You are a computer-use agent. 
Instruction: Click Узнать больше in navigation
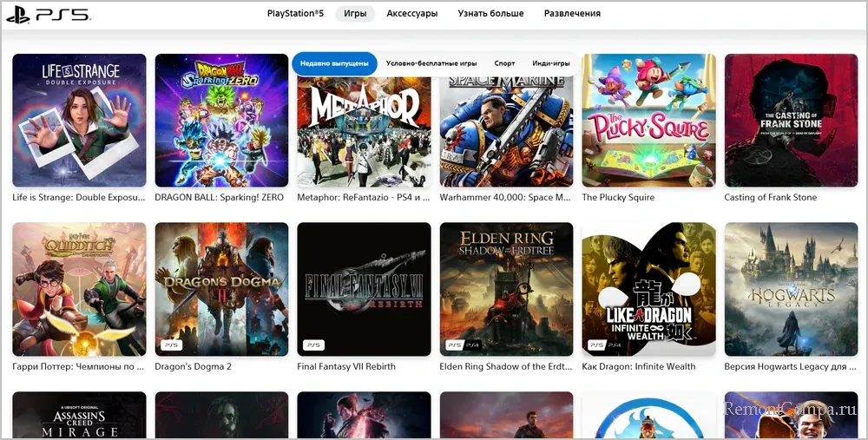490,14
